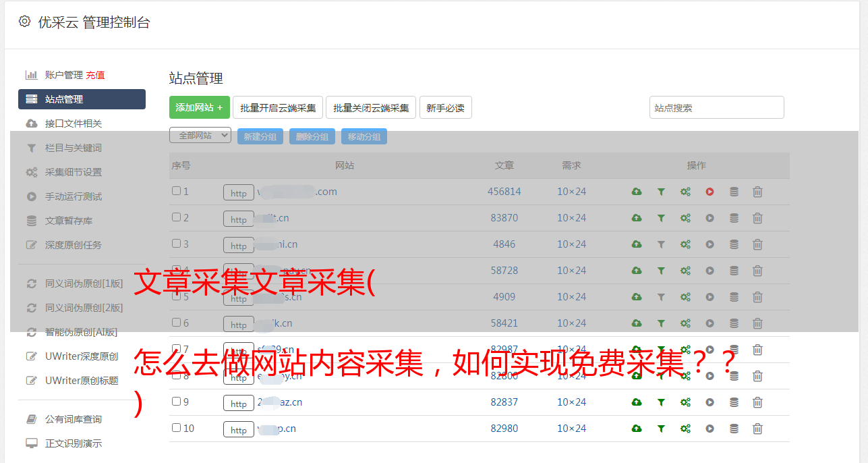Open 同义词伪原创[1版] sidebar item
Image resolution: width=868 pixels, height=463 pixels.
click(84, 283)
